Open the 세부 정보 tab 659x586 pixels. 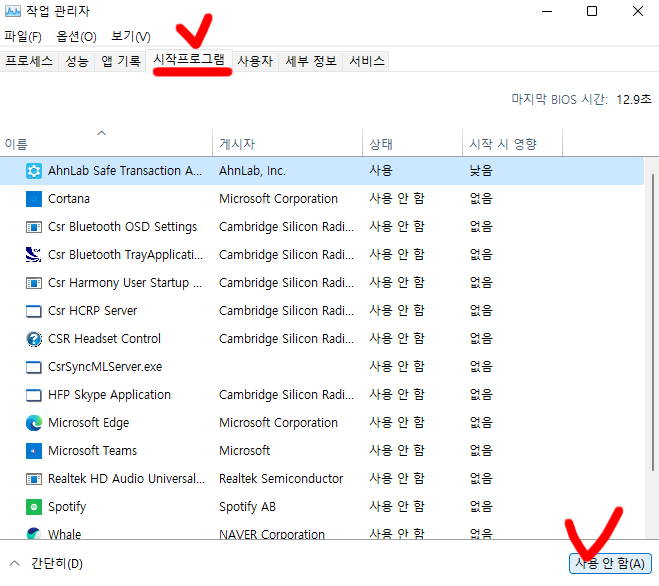(311, 61)
